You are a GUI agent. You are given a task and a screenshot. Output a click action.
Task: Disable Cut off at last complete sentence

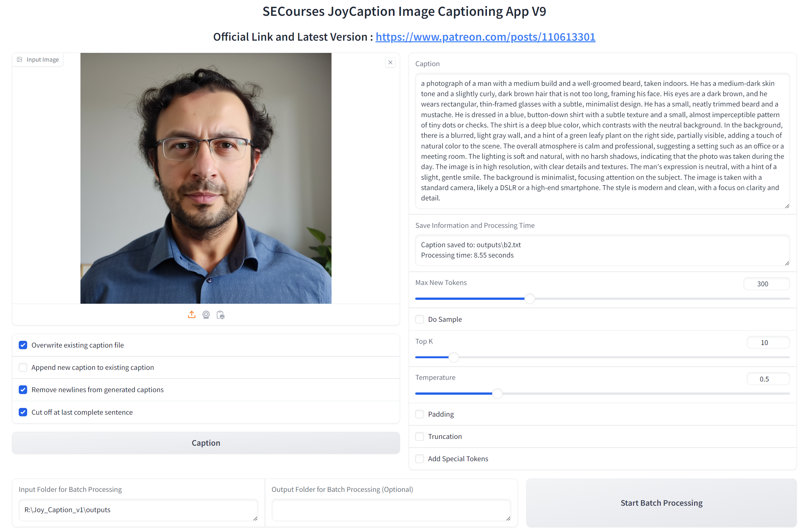[23, 412]
